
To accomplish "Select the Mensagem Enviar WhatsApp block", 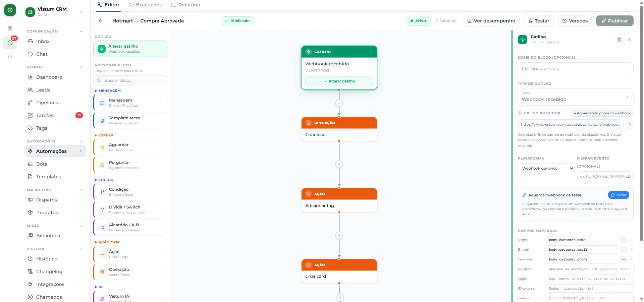I will [130, 103].
